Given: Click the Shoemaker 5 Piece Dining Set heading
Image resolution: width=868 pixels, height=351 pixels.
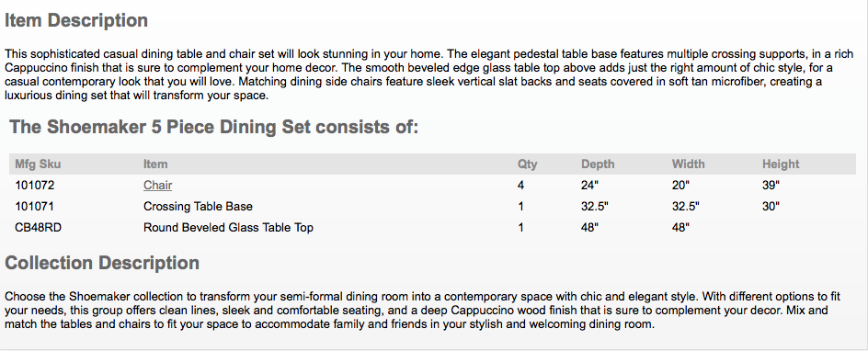Looking at the screenshot, I should point(213,127).
